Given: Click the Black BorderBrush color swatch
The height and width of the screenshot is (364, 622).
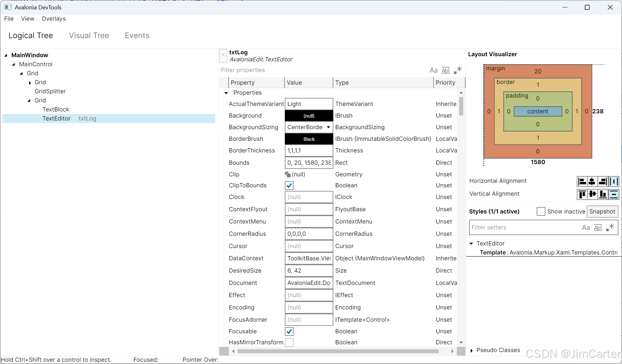Looking at the screenshot, I should click(309, 139).
